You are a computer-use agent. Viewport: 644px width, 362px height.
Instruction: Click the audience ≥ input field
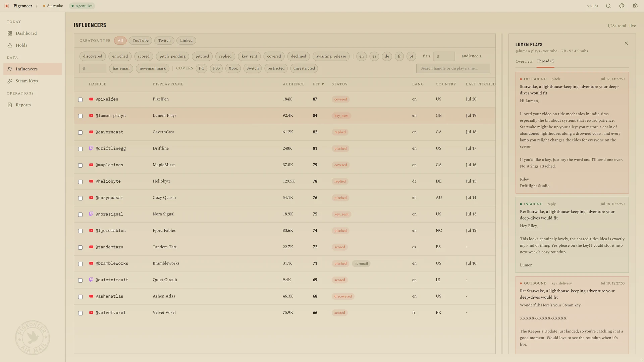tap(93, 68)
